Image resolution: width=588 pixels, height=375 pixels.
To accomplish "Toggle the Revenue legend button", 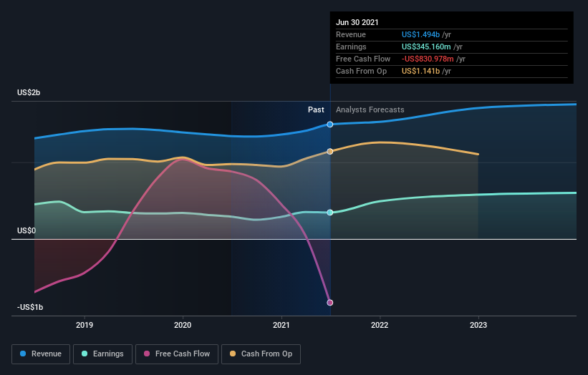I will [x=41, y=354].
